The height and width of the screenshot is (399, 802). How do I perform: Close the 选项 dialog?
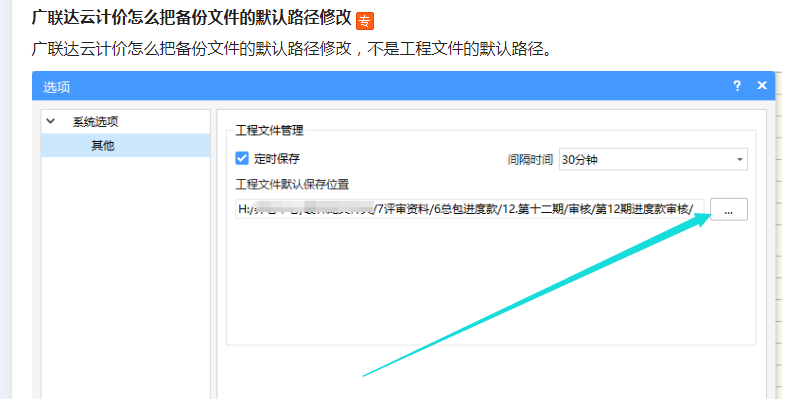click(x=762, y=85)
